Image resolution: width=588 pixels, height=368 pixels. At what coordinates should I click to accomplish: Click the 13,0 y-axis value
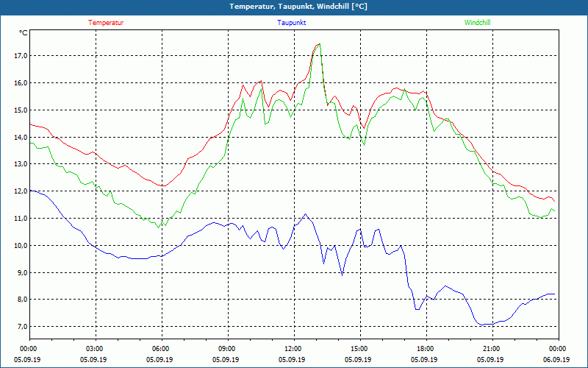pyautogui.click(x=21, y=163)
